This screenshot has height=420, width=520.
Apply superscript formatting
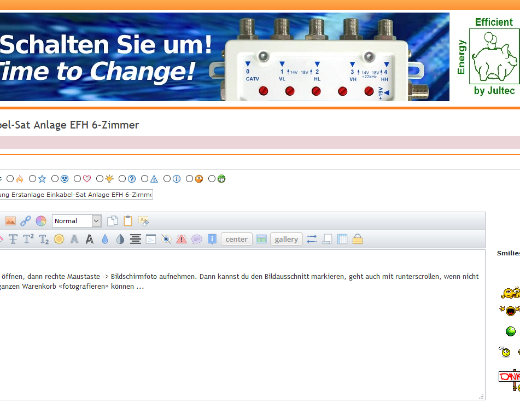[x=28, y=239]
